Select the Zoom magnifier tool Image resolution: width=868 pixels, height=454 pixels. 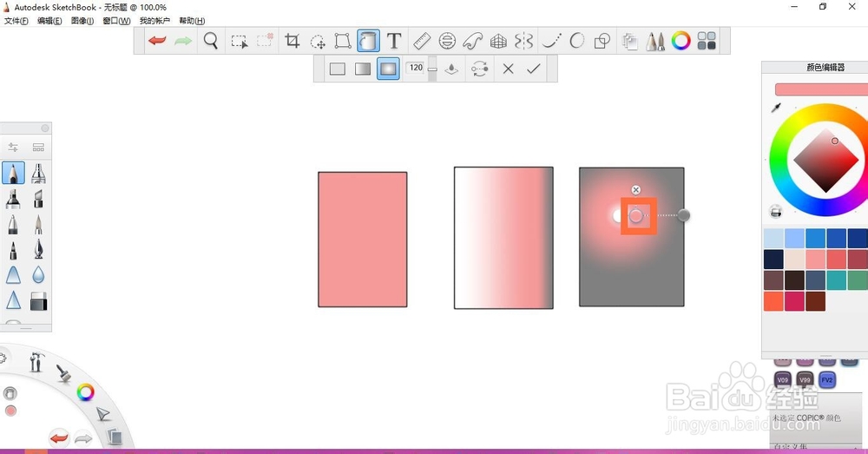pos(210,41)
